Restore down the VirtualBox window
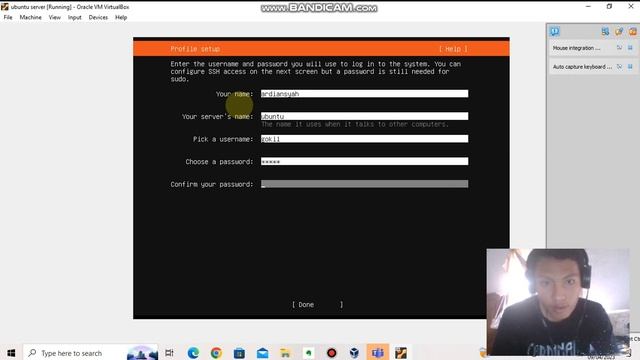Viewport: 640px width, 360px height. click(609, 7)
